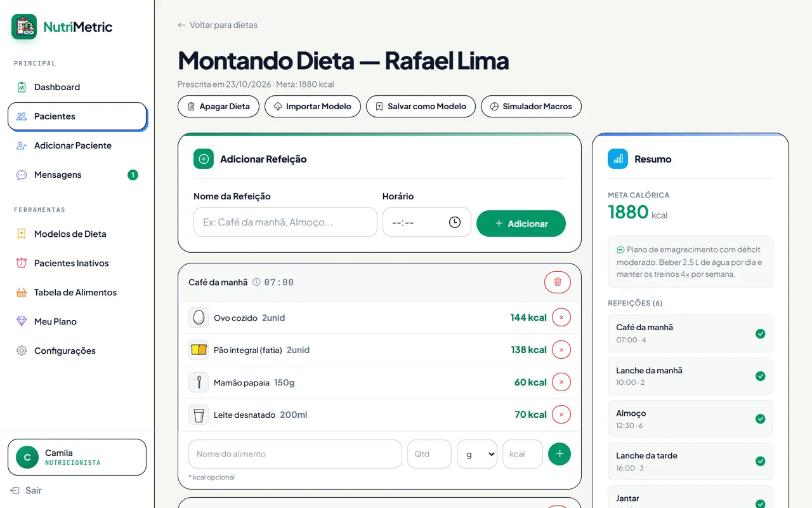Click Sair to log out
Image resolution: width=812 pixels, height=508 pixels.
pos(27,490)
